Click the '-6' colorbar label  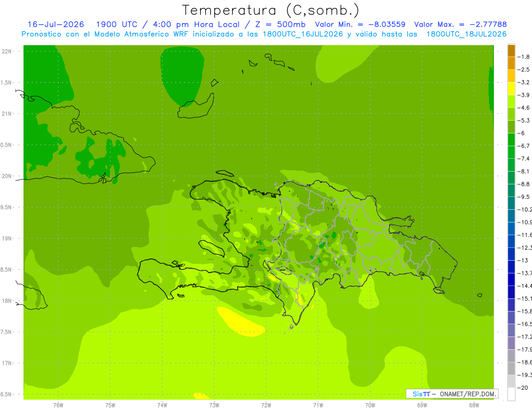click(x=521, y=133)
